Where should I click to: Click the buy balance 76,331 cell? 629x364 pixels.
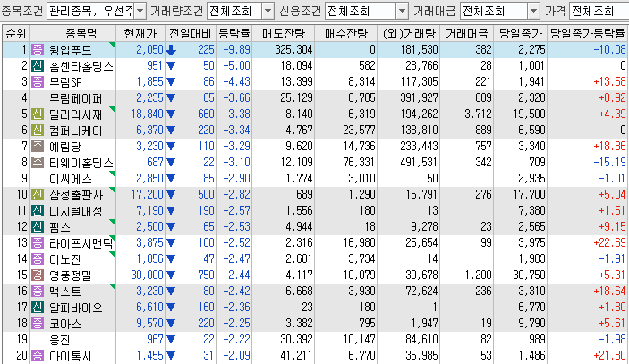[359, 163]
